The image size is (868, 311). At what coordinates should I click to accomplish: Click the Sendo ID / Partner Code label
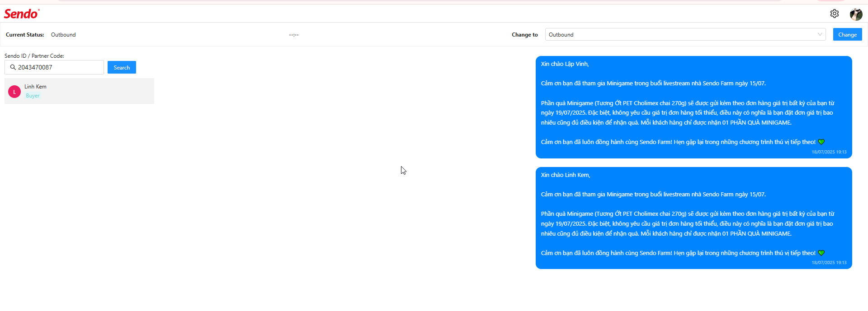(x=34, y=56)
